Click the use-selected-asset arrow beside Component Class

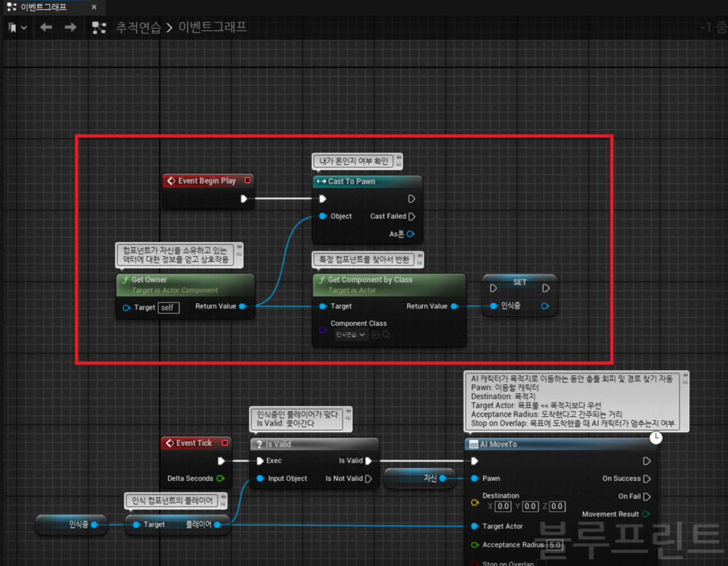coord(375,334)
